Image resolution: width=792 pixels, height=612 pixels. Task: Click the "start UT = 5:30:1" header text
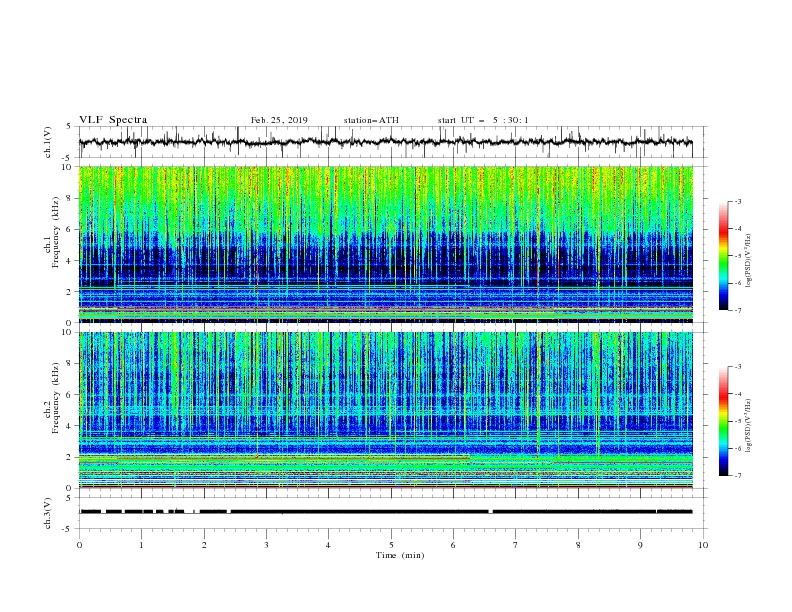[483, 120]
